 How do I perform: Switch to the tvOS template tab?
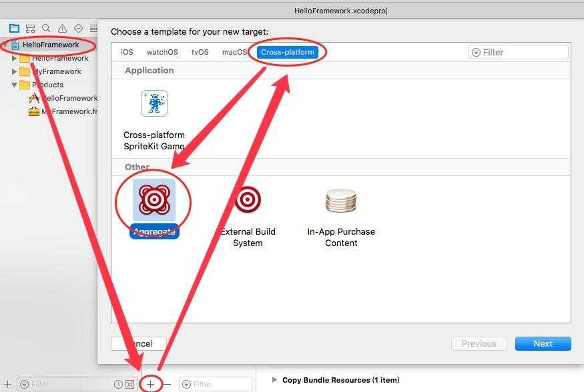click(200, 52)
